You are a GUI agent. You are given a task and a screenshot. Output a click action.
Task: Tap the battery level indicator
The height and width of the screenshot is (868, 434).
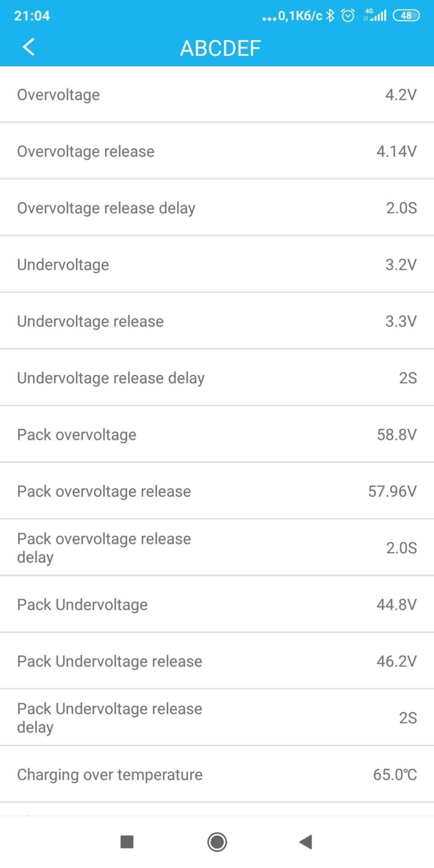[406, 16]
